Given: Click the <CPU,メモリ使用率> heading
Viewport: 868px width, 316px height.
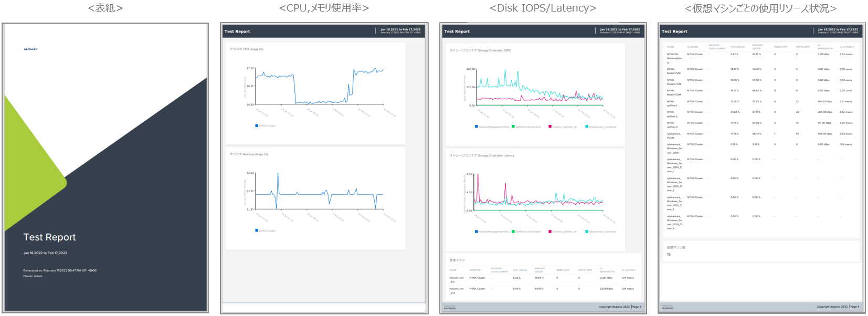Looking at the screenshot, I should [x=324, y=8].
